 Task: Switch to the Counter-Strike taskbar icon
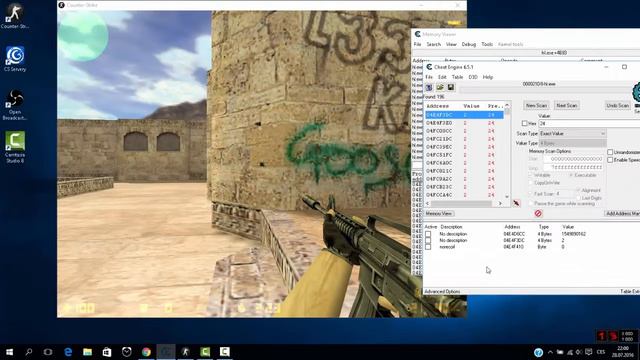185,352
